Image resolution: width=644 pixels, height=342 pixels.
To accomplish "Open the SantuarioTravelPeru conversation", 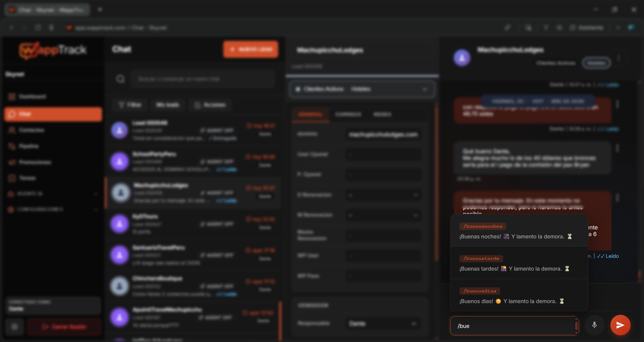I will (x=193, y=255).
